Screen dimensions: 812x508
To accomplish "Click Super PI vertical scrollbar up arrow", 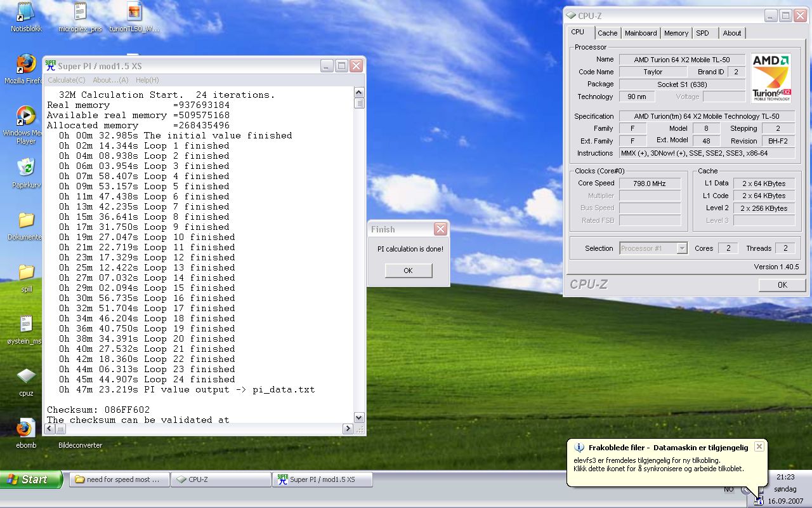I will point(358,93).
